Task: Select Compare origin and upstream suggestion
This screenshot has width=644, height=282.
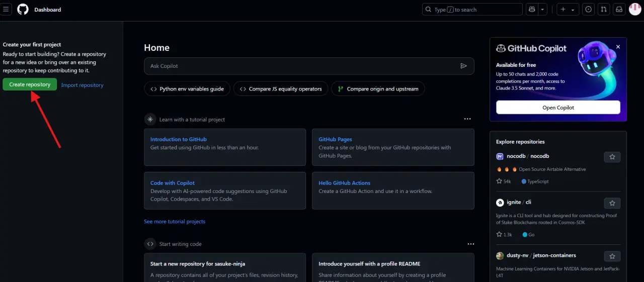Action: point(378,89)
